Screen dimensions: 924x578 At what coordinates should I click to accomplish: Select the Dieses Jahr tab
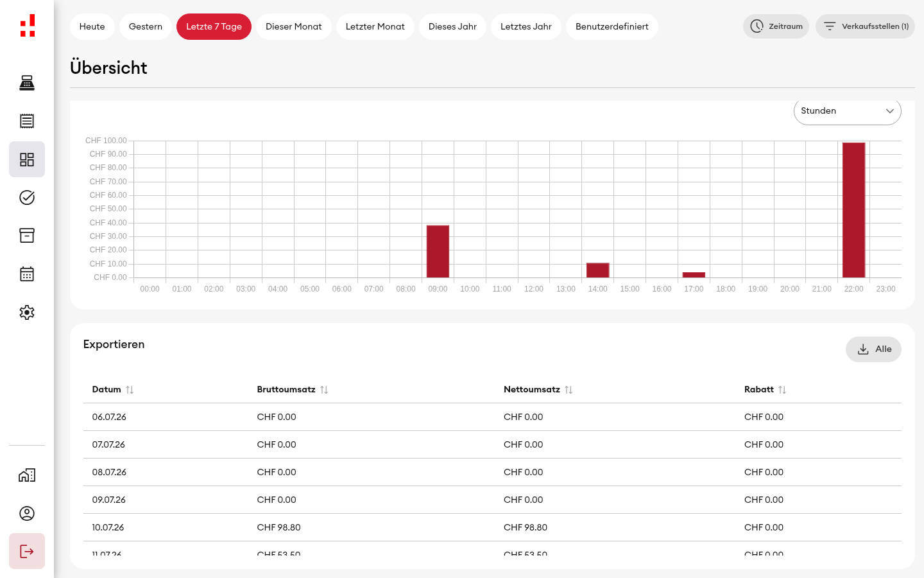pyautogui.click(x=452, y=27)
